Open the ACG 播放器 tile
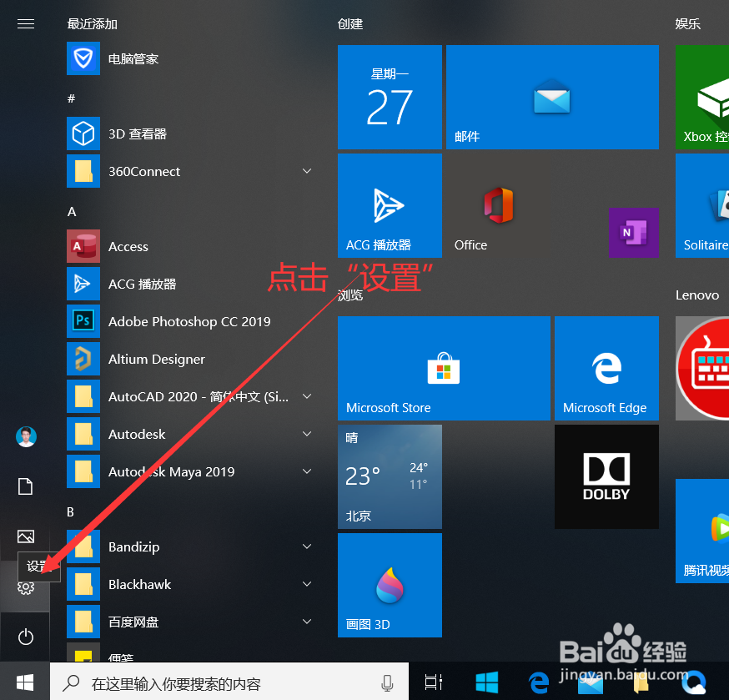Image resolution: width=729 pixels, height=700 pixels. tap(390, 205)
